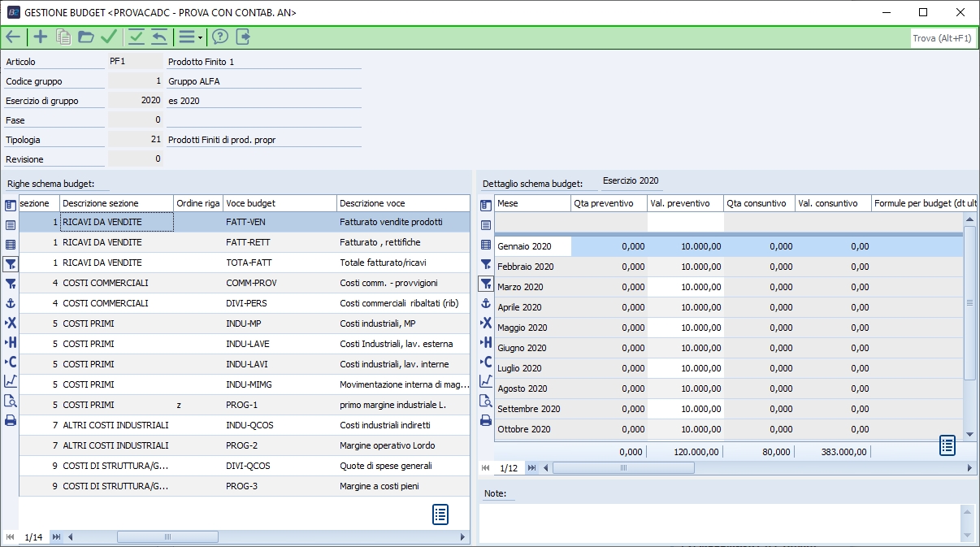Click the green checkmark confirm icon in toolbar
980x547 pixels.
click(109, 37)
